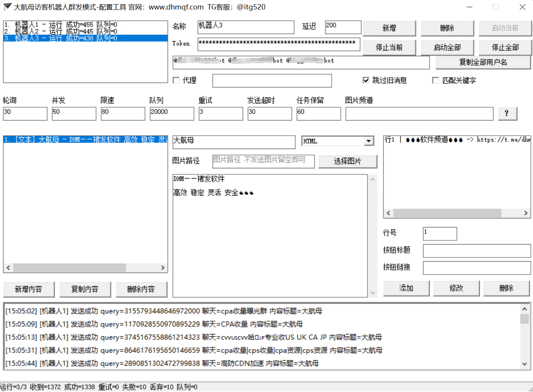Click the message body text area
The width and height of the screenshot is (533, 392).
coord(270,236)
